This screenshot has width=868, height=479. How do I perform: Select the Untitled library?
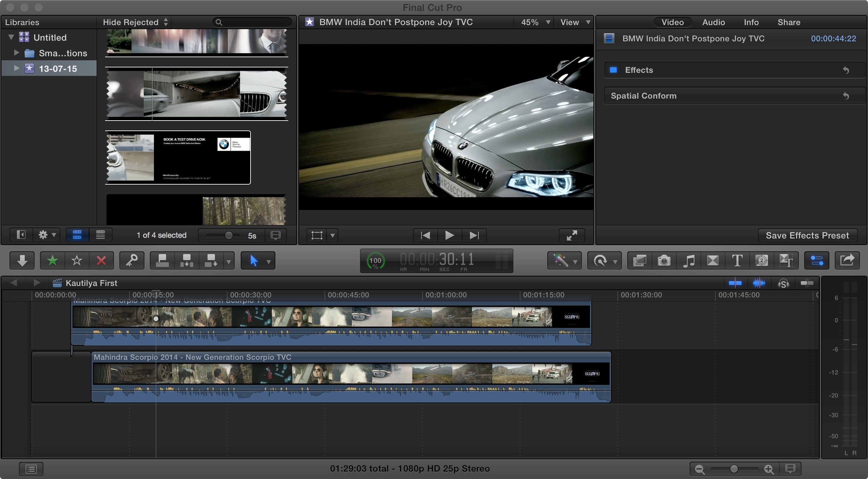point(50,38)
